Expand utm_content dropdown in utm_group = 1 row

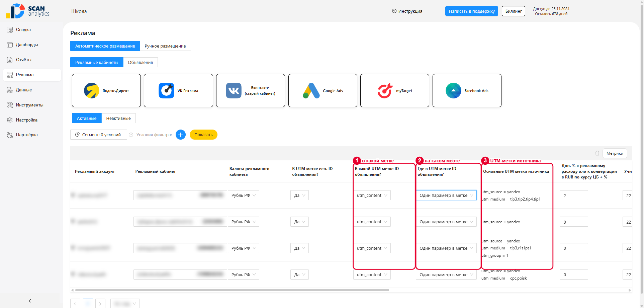(372, 248)
